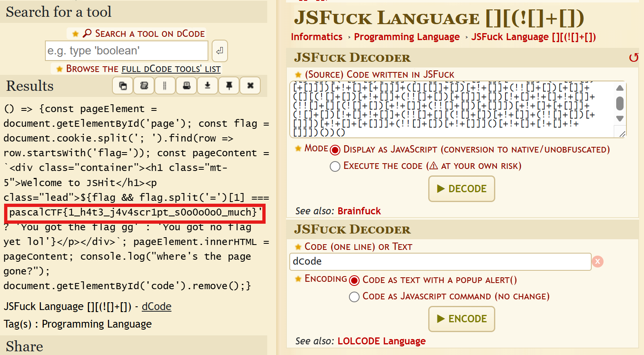Click the scroll-shaped history icon in Results
644x355 pixels.
[x=144, y=85]
